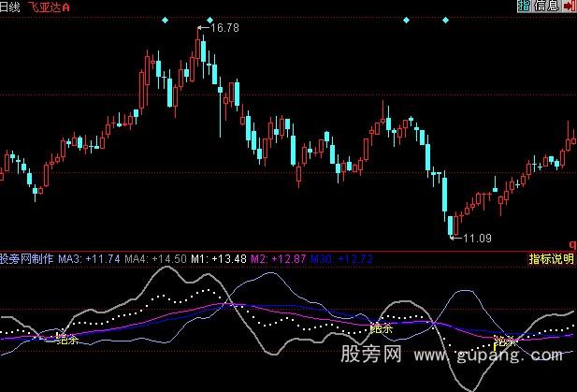The height and width of the screenshot is (392, 577).
Task: Click the small red q marker
Action: click(x=571, y=244)
